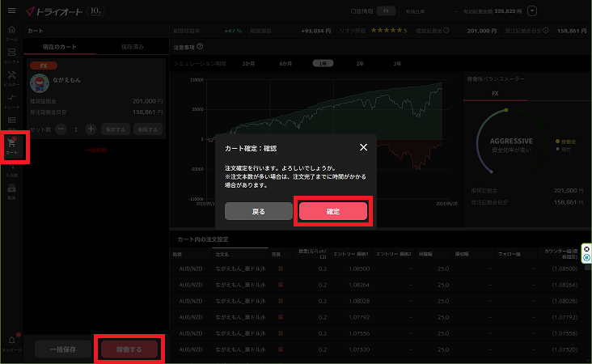Increase set count with plus button
Viewport: 592px width, 364px height.
coord(91,129)
